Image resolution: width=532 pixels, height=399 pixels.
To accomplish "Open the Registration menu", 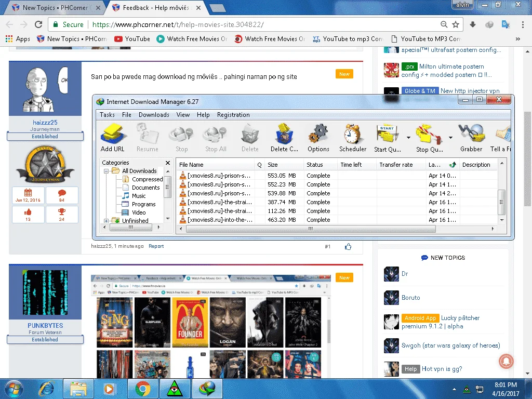I will (x=233, y=115).
